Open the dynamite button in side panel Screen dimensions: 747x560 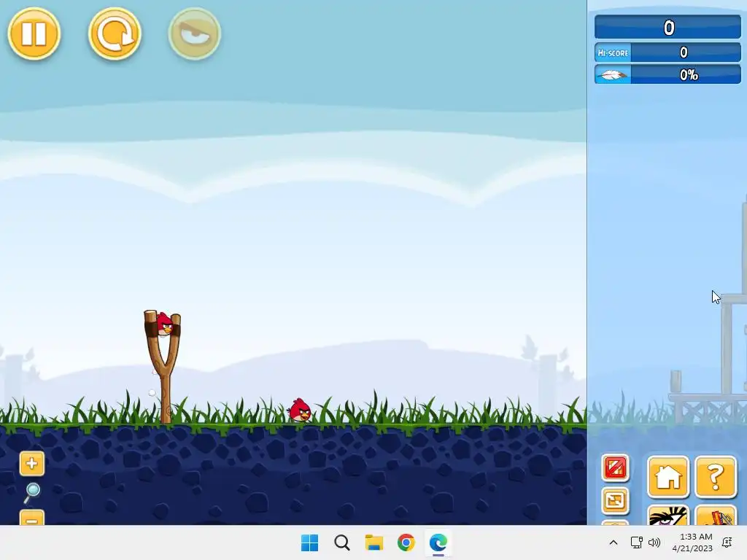click(716, 516)
